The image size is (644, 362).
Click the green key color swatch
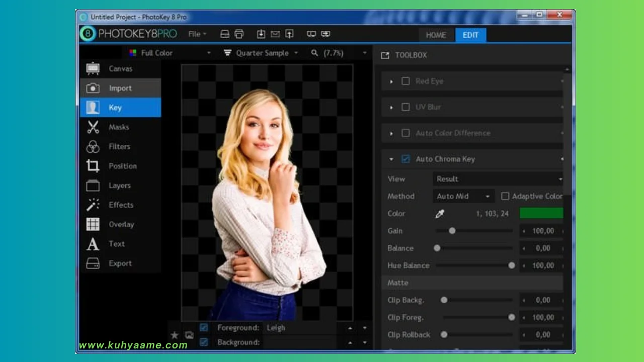(541, 213)
